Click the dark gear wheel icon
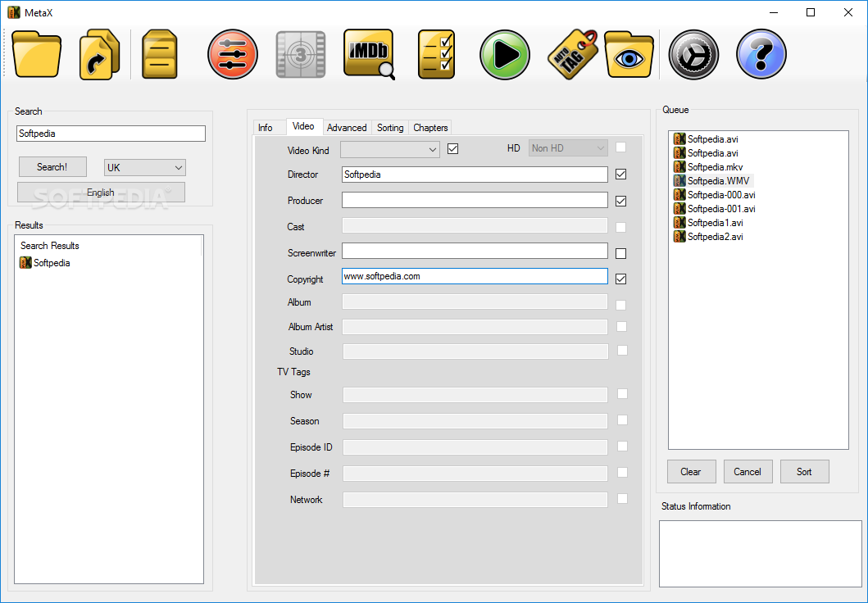The image size is (868, 603). (x=693, y=54)
